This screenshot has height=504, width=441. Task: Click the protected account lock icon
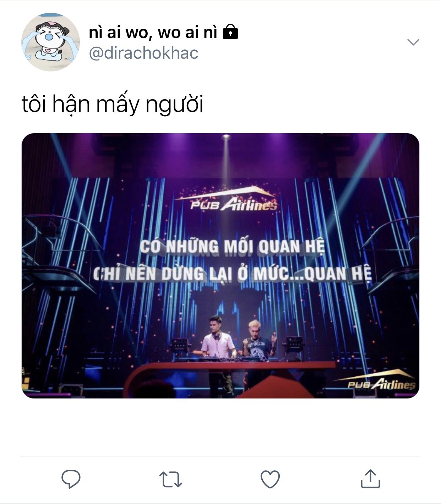point(230,32)
